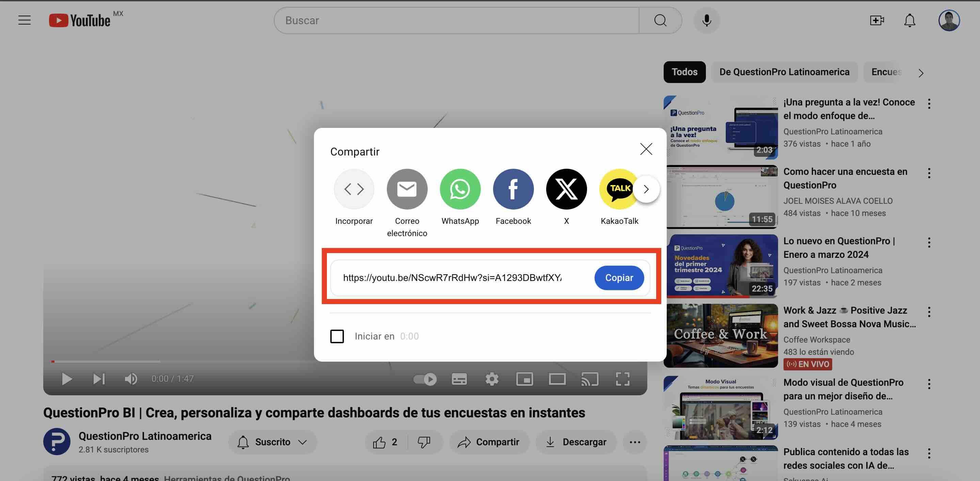Seek on the video progress bar
This screenshot has width=980, height=481.
coord(183,361)
